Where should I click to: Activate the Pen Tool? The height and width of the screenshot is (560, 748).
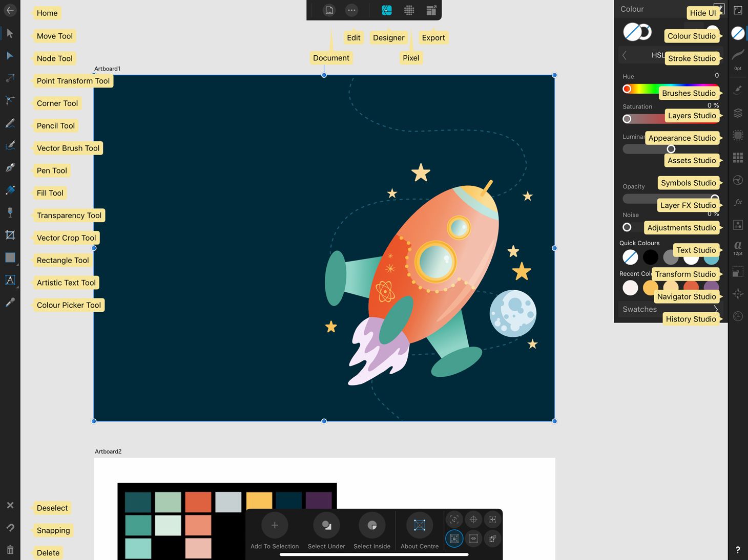(9, 168)
